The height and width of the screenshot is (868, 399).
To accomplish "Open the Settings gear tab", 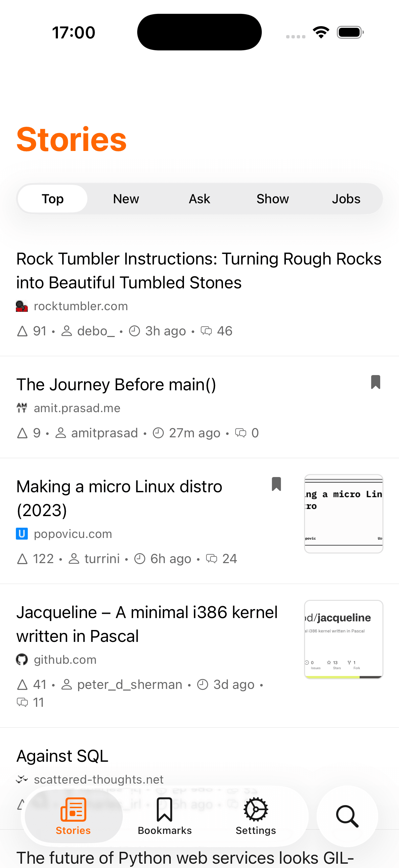I will 255,815.
